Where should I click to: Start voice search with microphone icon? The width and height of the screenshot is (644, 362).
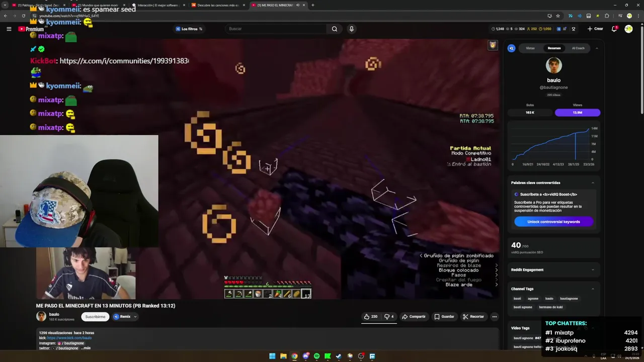351,29
